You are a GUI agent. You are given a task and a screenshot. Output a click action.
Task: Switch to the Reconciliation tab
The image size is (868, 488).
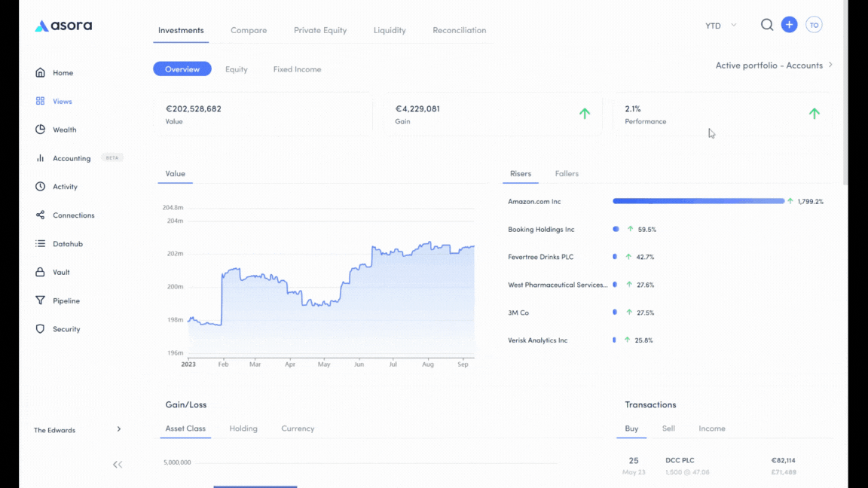[459, 30]
